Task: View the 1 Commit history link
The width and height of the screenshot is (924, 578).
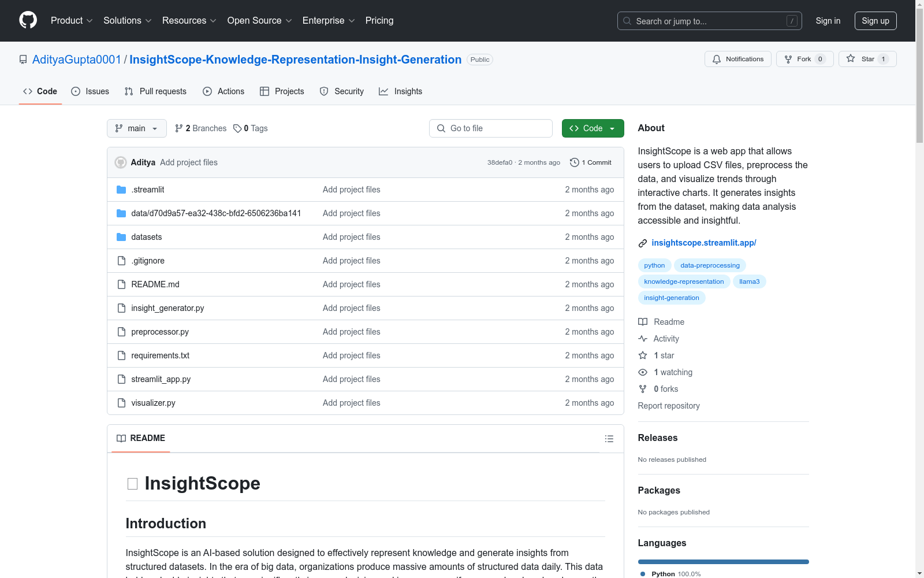Action: [x=591, y=162]
